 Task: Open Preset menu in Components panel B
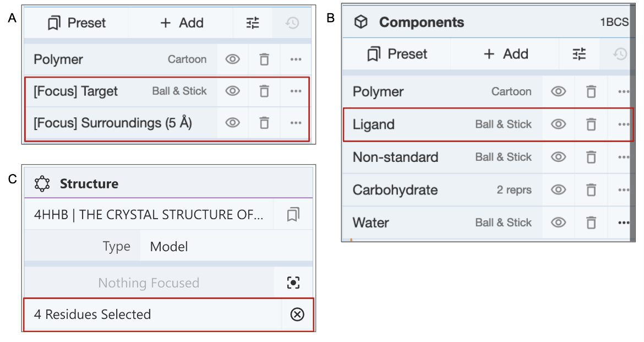coord(397,54)
